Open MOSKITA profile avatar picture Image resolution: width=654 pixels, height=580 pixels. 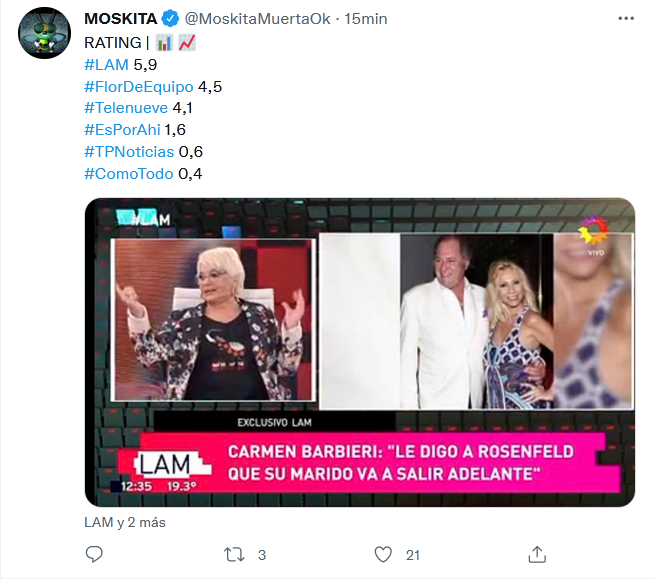point(44,33)
